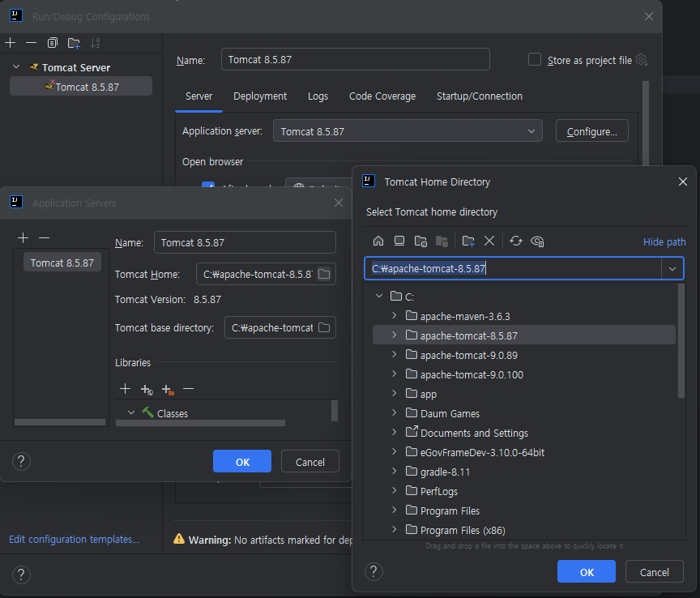Click gear icon next to Store as project file
This screenshot has height=598, width=700.
tap(642, 59)
